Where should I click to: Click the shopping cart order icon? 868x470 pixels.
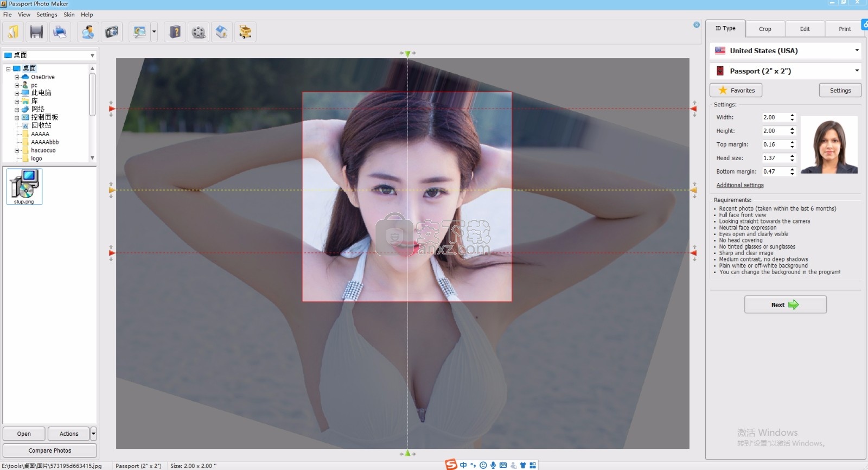point(245,32)
